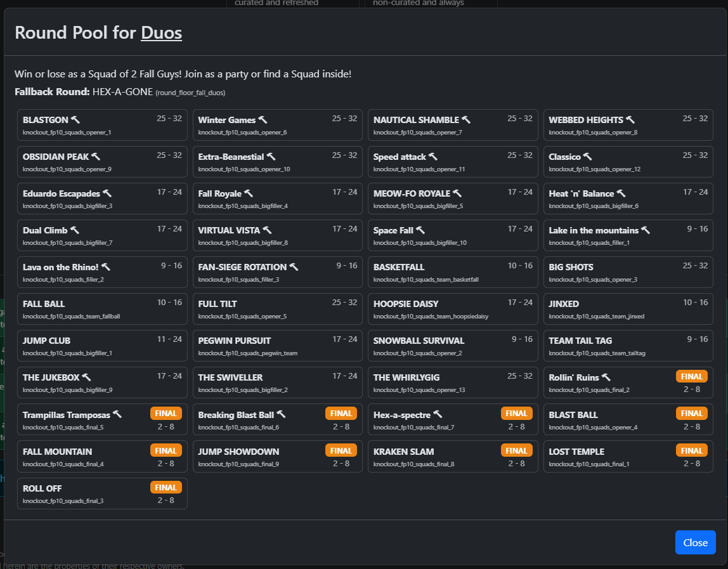This screenshot has width=728, height=569.
Task: Select the FALL MOUNTAIN round name
Action: pos(57,452)
